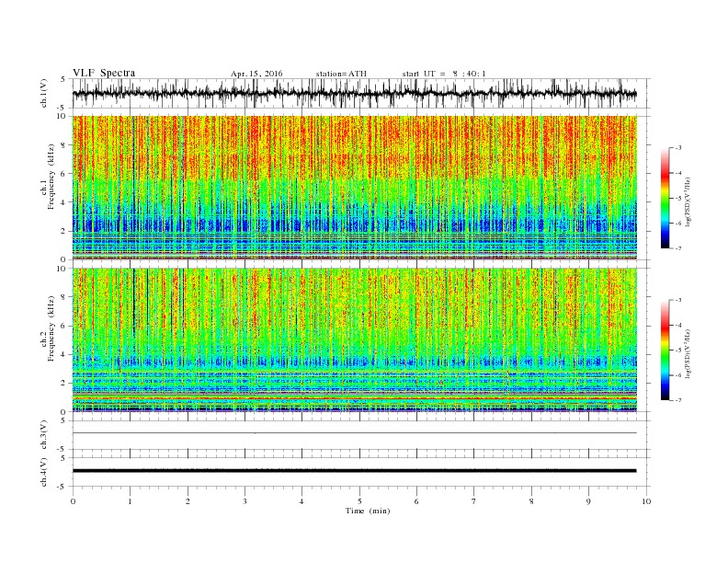This screenshot has height=563, width=728.
Task: Click the "ch.4(V)" axis label
Action: point(44,472)
